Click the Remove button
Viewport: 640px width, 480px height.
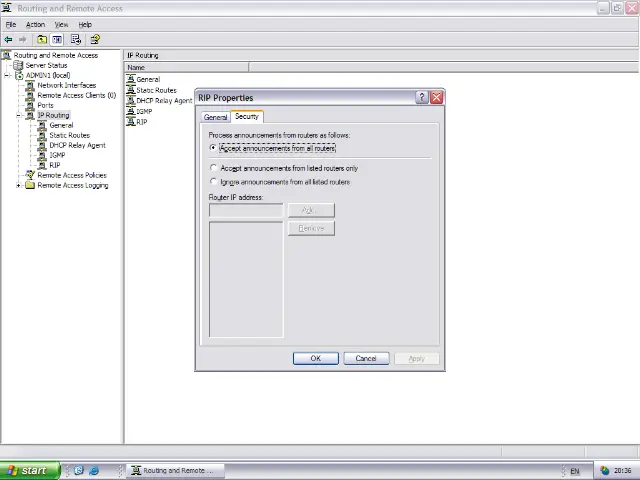coord(311,228)
